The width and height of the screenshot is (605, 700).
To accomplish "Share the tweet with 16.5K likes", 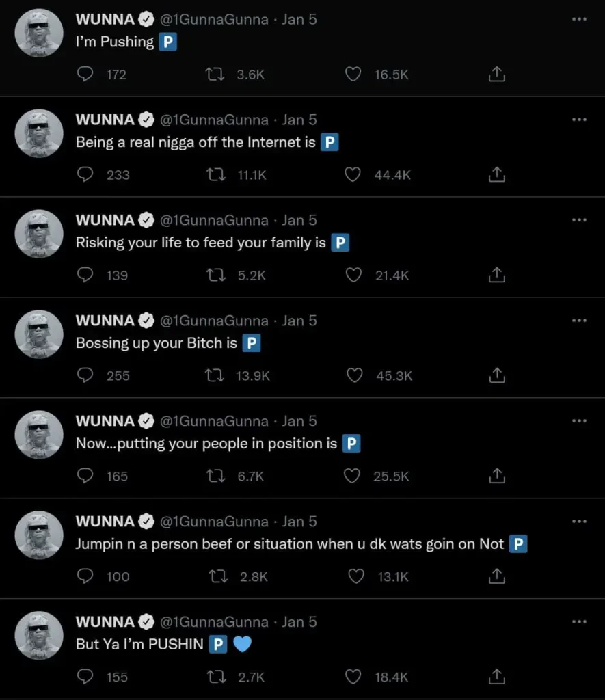I will point(497,75).
